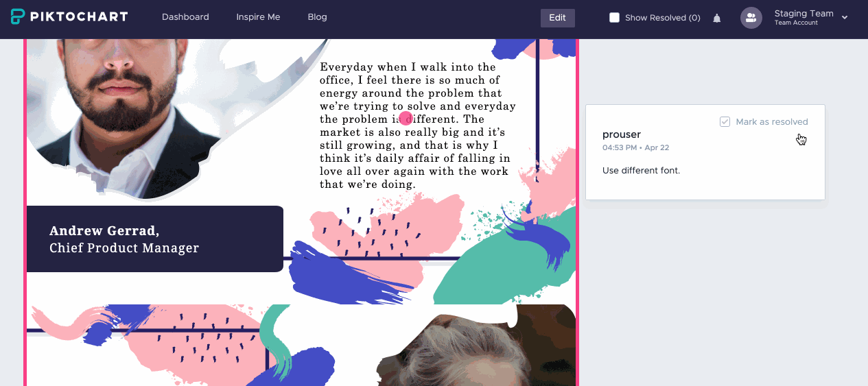Expand the Staging Team account dropdown arrow
Viewport: 868px width, 386px height.
[845, 18]
